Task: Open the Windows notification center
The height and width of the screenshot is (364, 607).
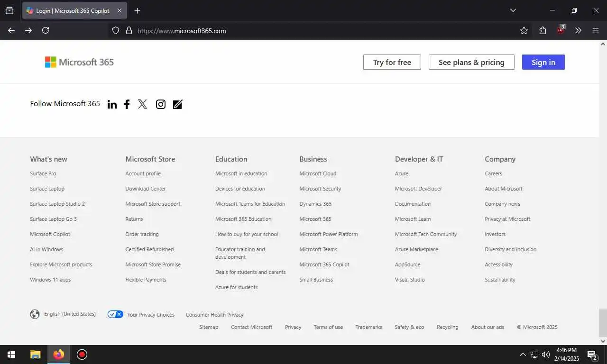Action: 592,355
